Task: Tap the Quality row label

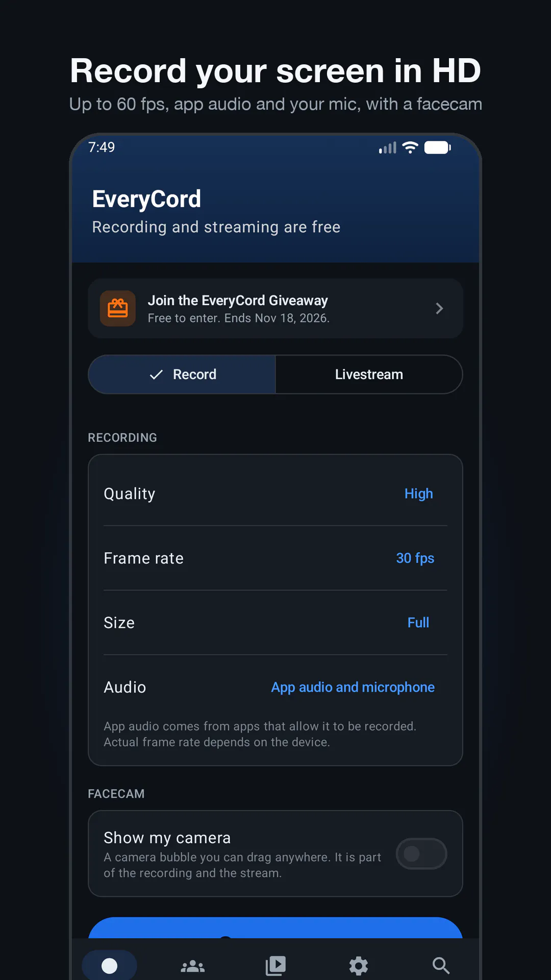Action: tap(130, 494)
